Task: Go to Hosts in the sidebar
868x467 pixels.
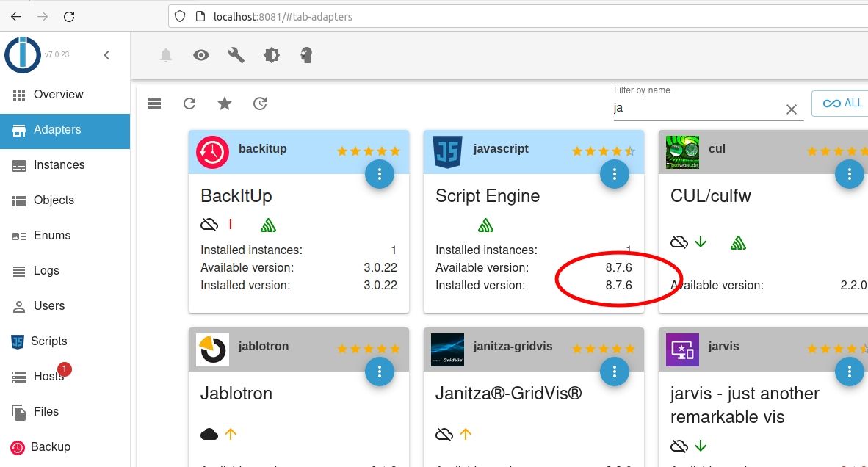Action: point(65,376)
